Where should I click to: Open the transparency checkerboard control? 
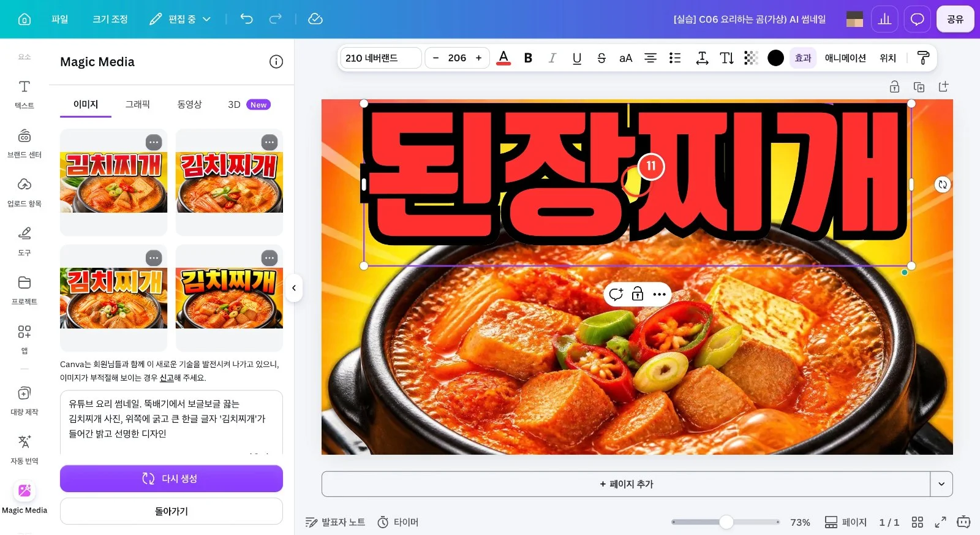(751, 58)
